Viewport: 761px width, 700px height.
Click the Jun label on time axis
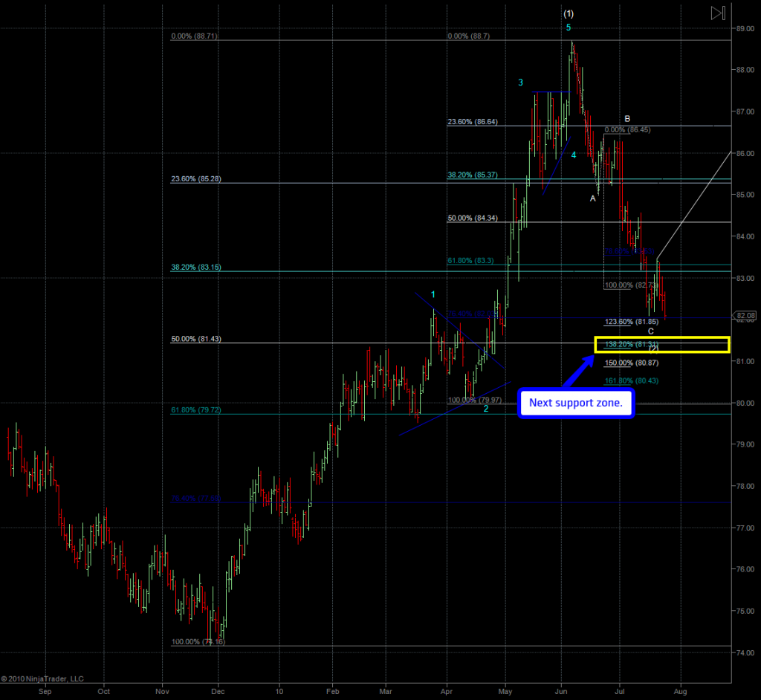pos(561,692)
